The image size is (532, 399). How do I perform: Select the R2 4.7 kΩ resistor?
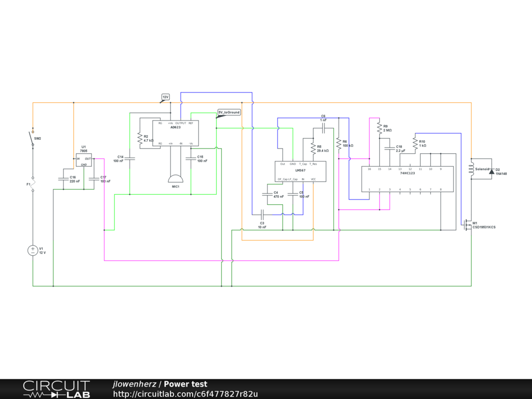(x=140, y=138)
